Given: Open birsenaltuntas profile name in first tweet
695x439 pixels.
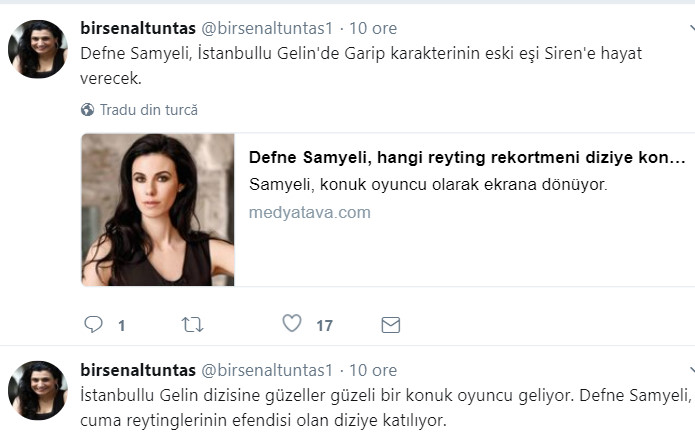Looking at the screenshot, I should [x=138, y=29].
